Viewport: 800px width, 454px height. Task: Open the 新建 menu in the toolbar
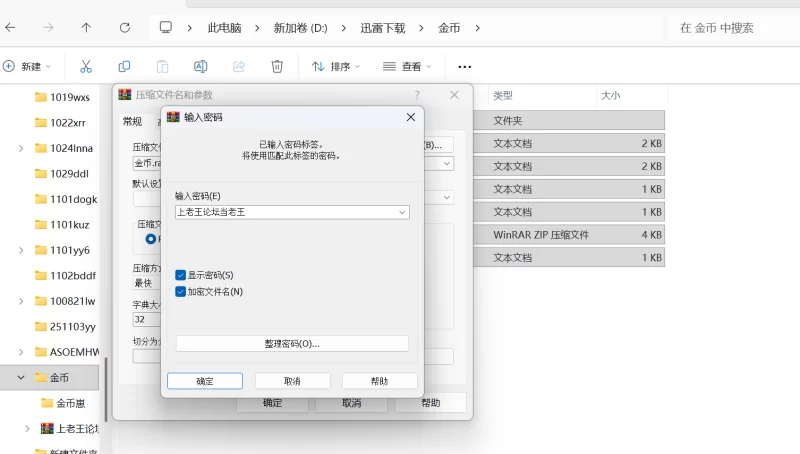click(27, 66)
